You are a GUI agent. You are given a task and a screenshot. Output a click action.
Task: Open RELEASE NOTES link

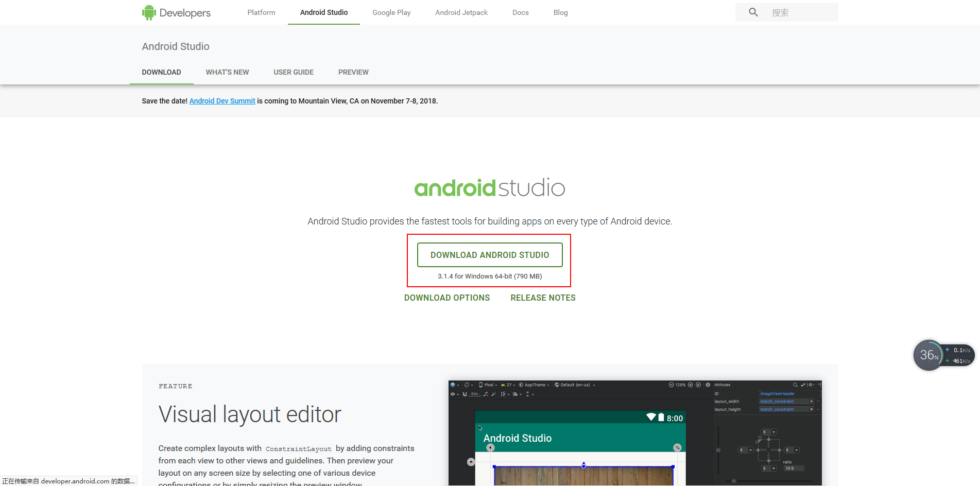pyautogui.click(x=543, y=298)
